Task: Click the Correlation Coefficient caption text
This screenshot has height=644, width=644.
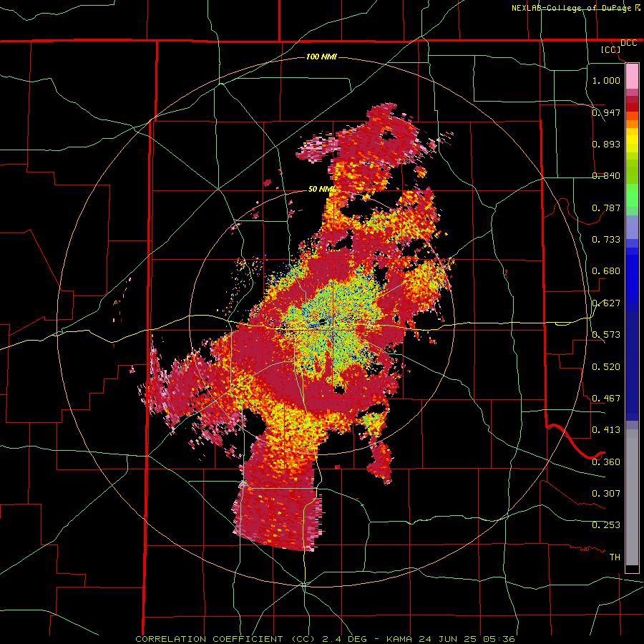Action: 325,639
